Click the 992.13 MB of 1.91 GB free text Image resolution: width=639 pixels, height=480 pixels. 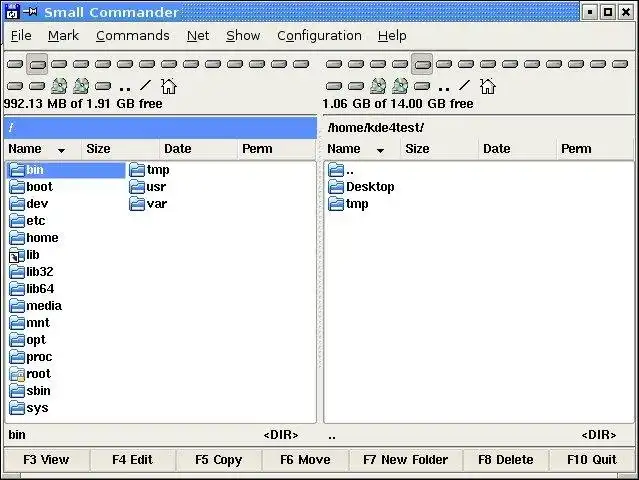pos(83,103)
